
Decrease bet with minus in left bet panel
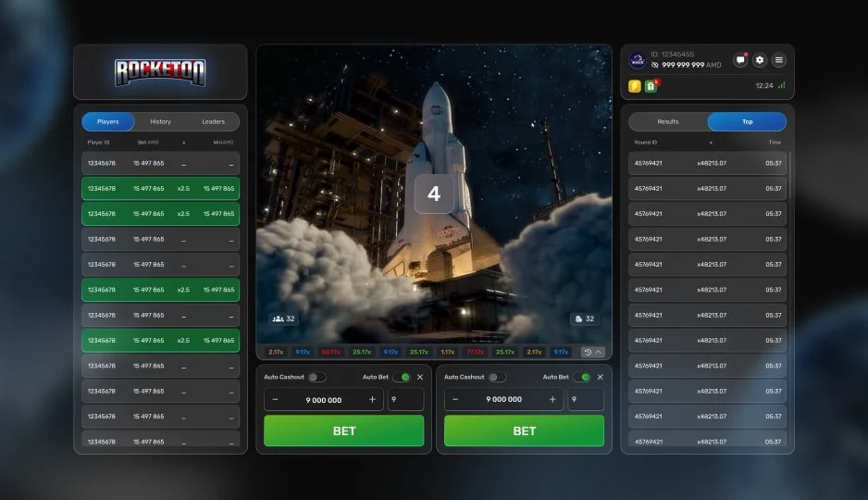coord(275,399)
